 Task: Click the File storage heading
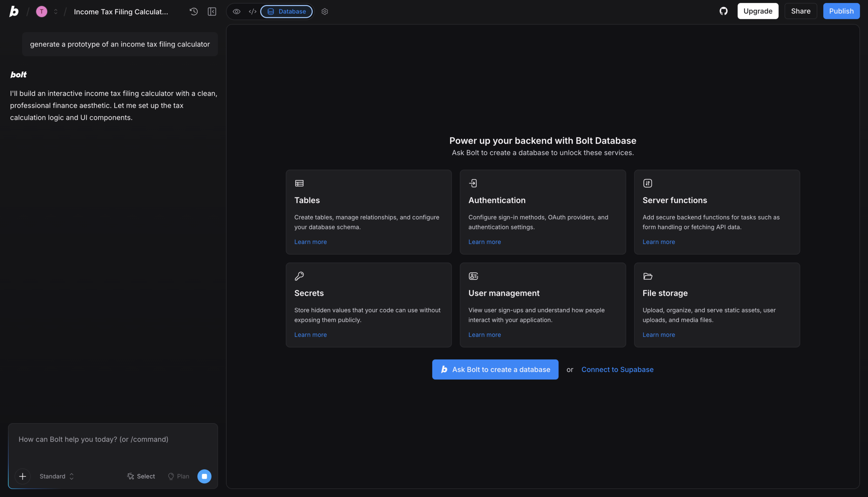[665, 293]
